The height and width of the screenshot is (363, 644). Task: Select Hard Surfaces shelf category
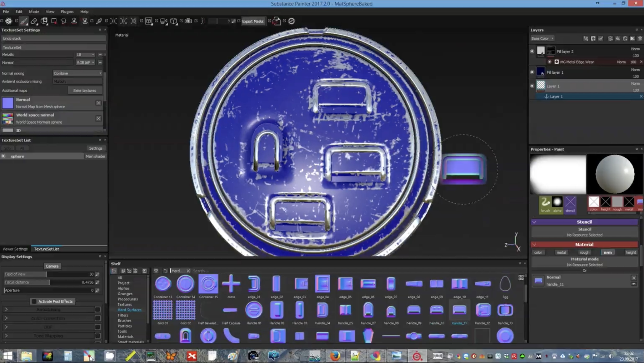(x=129, y=310)
